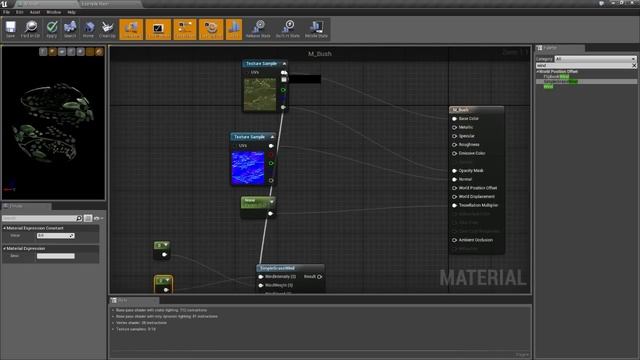640x360 pixels.
Task: Toggle Live Preview in the toolbar
Action: pyautogui.click(x=158, y=29)
